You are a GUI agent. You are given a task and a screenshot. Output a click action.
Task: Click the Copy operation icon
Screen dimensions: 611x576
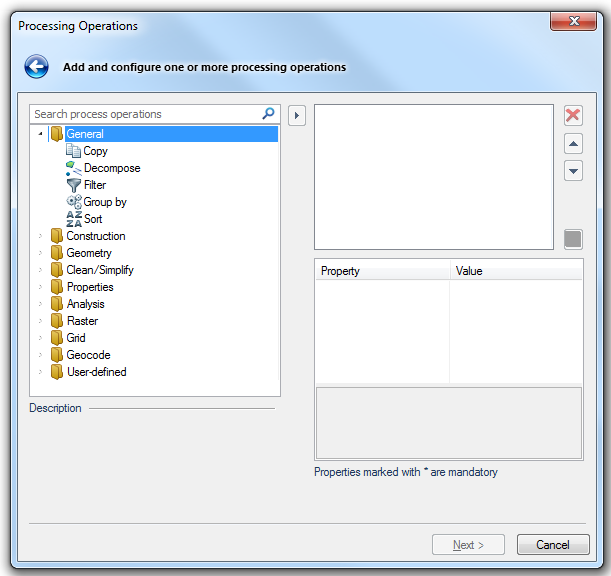tap(73, 151)
